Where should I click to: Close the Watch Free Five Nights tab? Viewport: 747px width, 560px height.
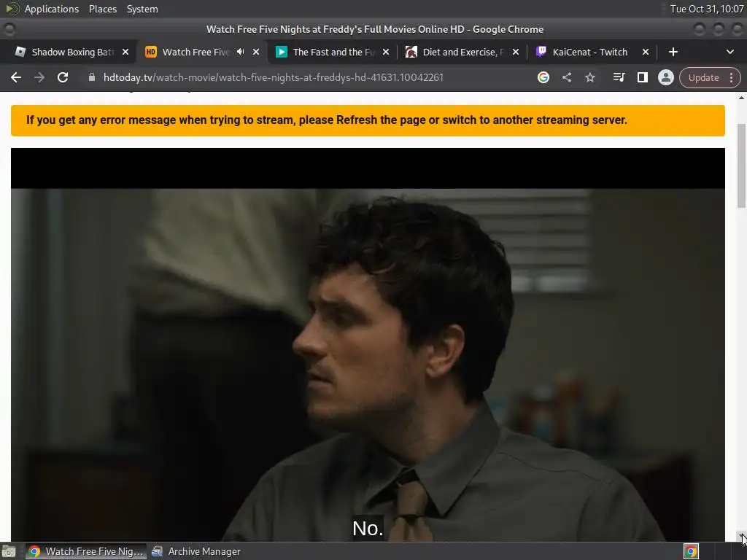point(256,52)
